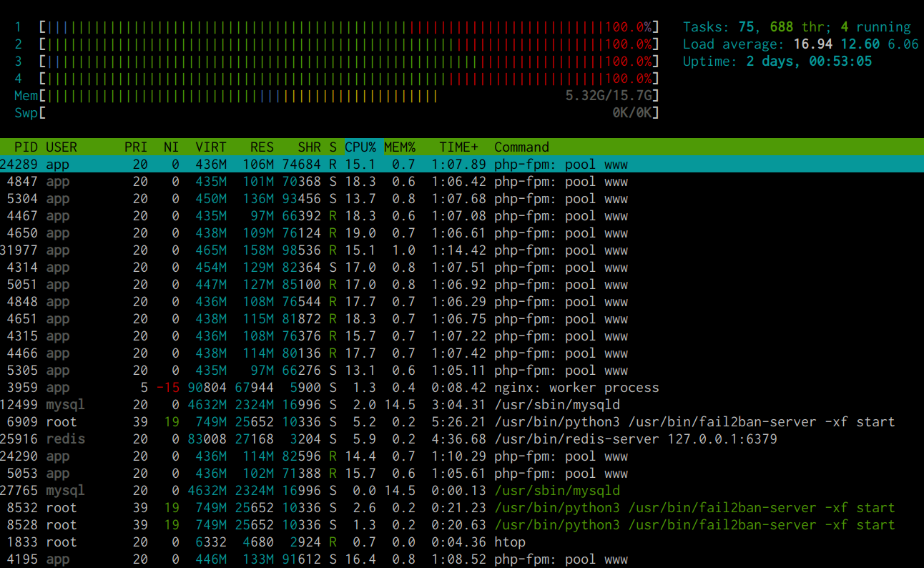Click the Uptime 2 days readout

click(x=777, y=62)
